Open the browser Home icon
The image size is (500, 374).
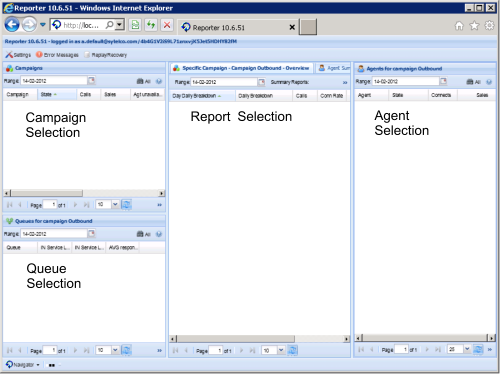click(459, 26)
